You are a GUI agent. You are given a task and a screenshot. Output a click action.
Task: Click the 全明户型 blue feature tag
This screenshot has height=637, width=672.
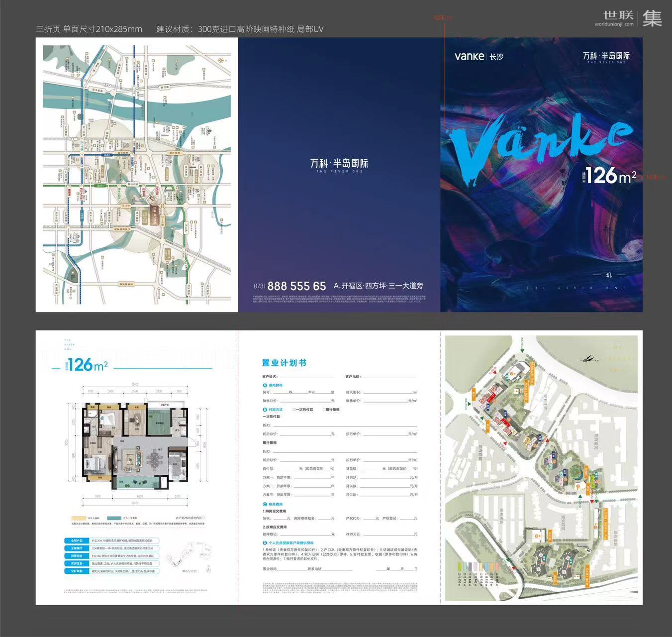[77, 540]
